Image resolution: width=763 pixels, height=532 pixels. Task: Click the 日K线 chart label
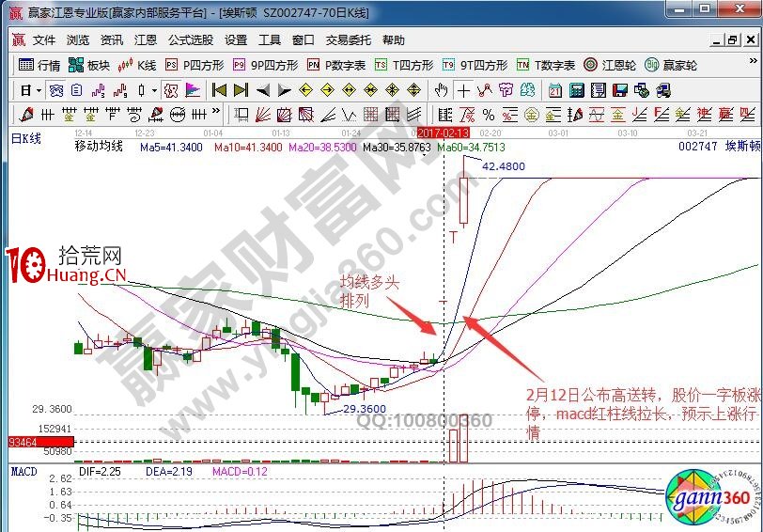point(25,139)
